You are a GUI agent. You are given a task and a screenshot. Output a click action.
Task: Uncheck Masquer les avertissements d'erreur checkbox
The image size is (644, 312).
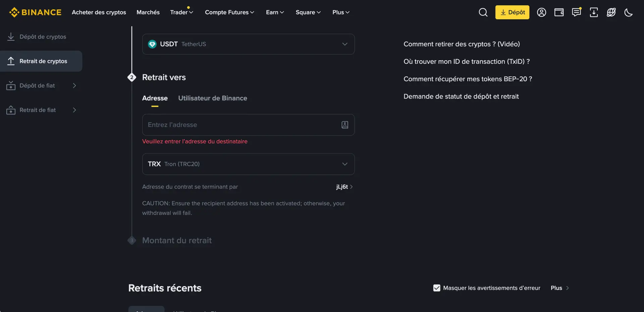pos(436,288)
